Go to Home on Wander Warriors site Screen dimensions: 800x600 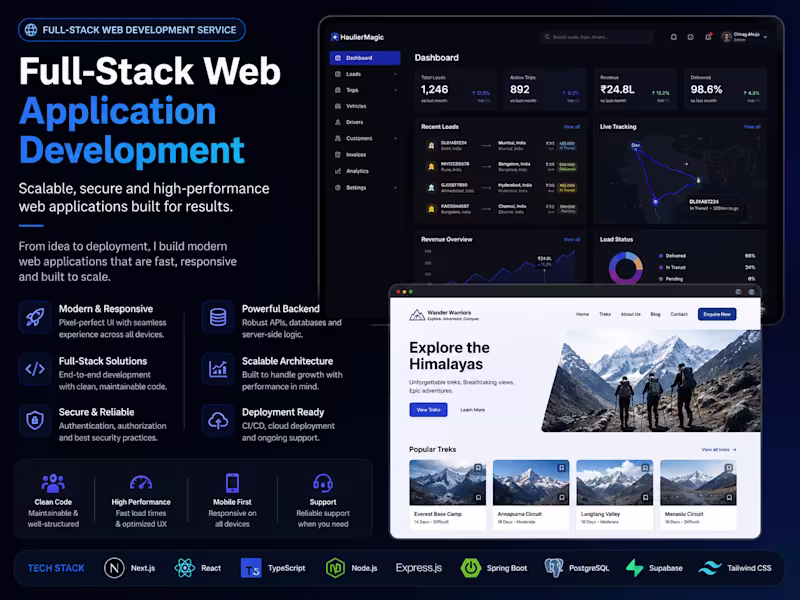[x=582, y=314]
